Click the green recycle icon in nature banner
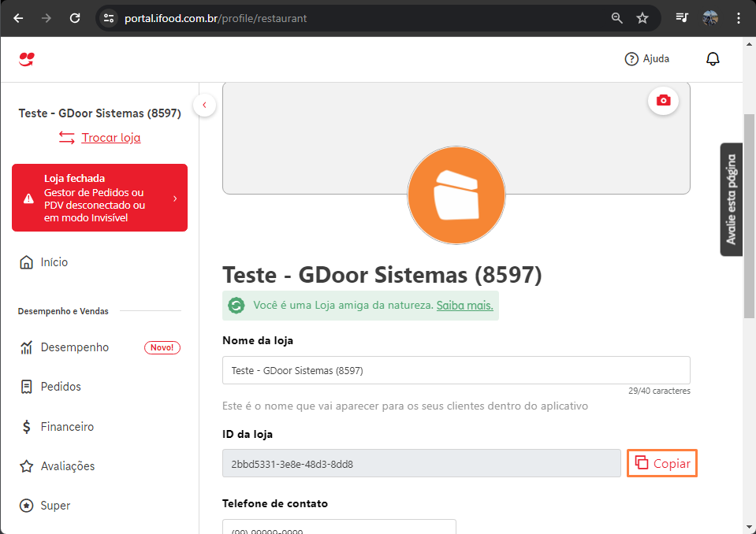 [x=236, y=306]
